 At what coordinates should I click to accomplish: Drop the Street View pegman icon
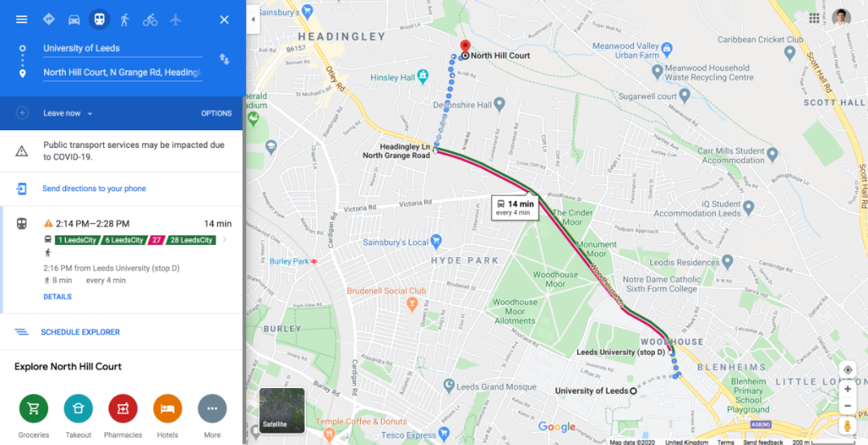click(847, 427)
